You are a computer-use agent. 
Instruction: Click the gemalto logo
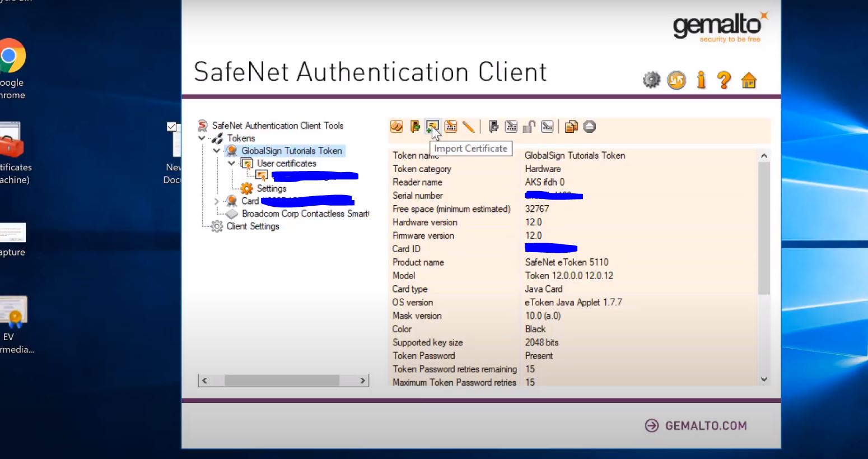[x=720, y=26]
